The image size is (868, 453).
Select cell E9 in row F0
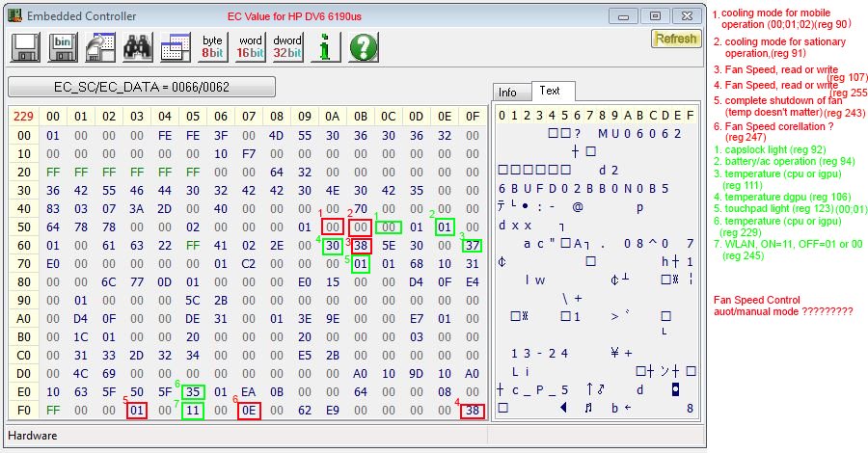[332, 411]
